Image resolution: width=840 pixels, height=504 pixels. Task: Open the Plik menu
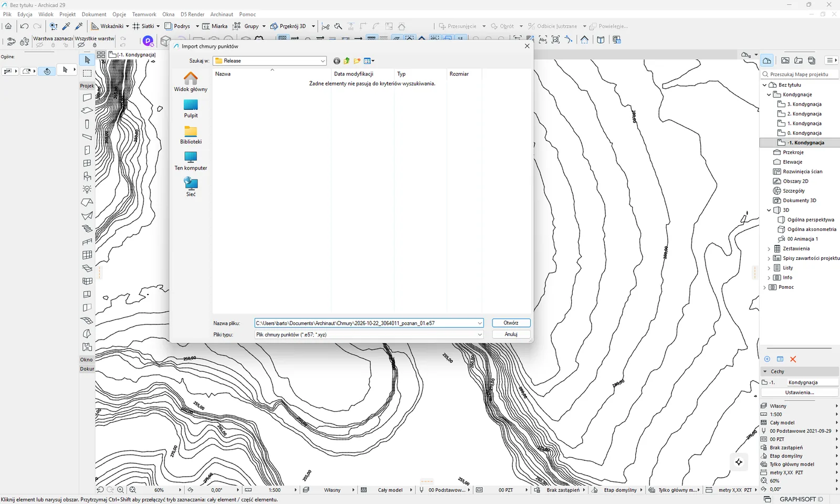click(x=7, y=14)
